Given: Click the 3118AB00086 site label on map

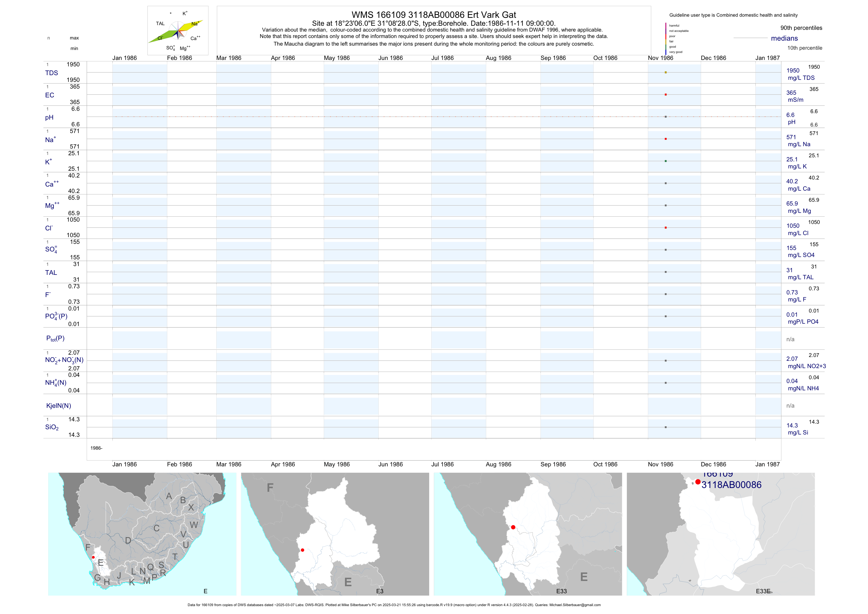Looking at the screenshot, I should pos(731,485).
